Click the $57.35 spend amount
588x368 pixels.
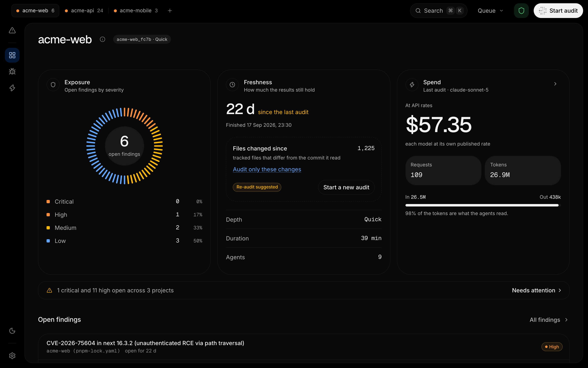click(439, 125)
